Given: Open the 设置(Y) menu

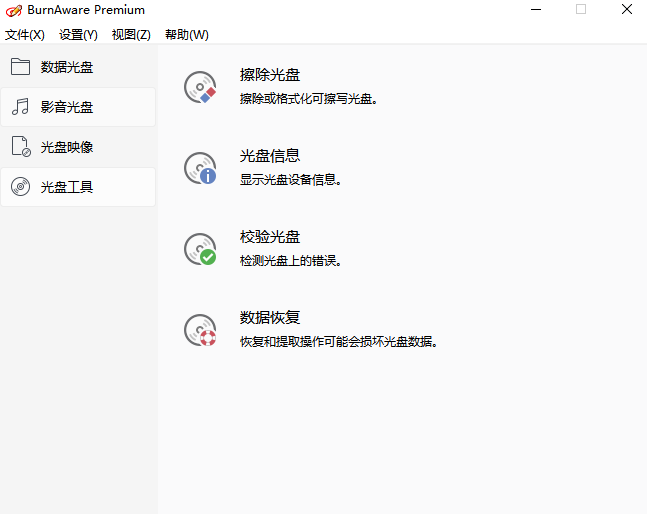Looking at the screenshot, I should coord(78,35).
